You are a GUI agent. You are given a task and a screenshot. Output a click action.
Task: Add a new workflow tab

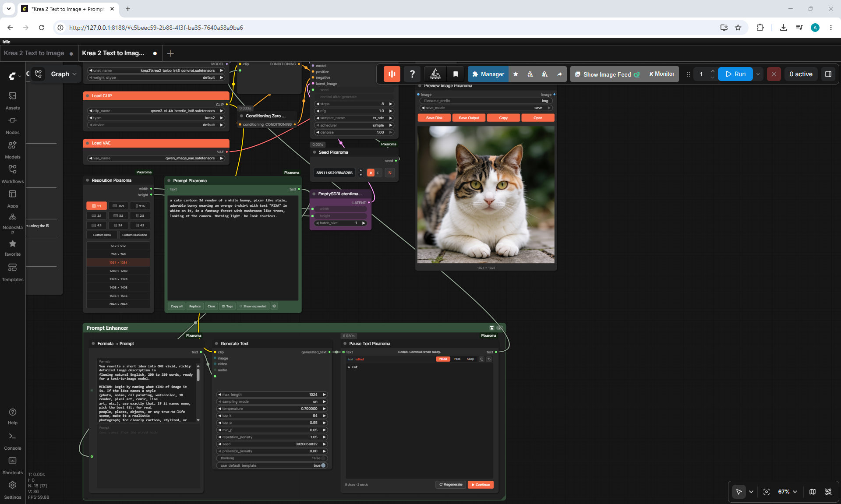pos(170,53)
